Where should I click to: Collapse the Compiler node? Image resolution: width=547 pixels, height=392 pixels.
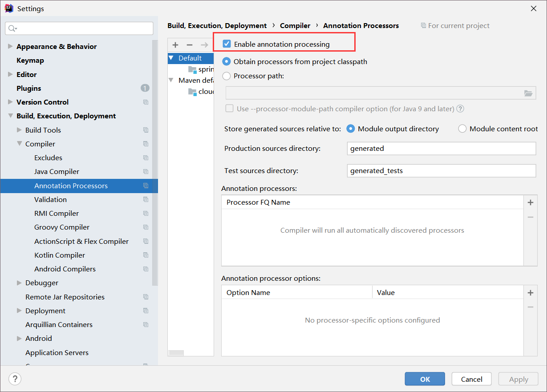19,144
